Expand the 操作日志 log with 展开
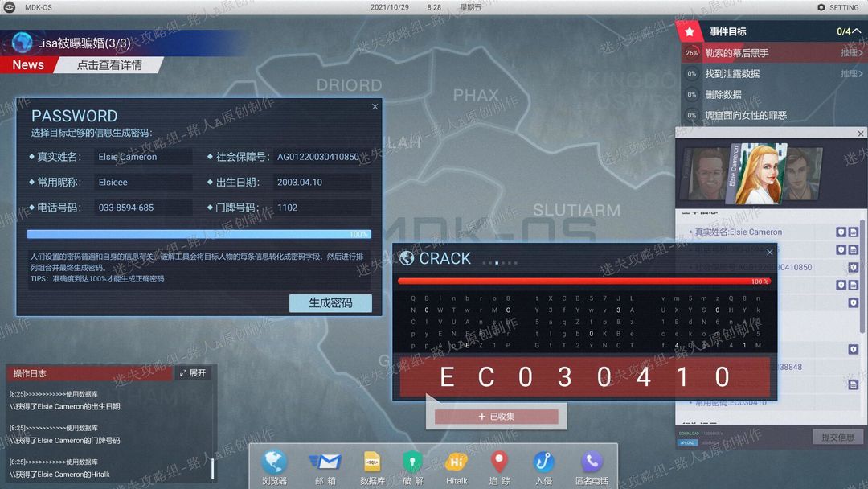 click(193, 373)
